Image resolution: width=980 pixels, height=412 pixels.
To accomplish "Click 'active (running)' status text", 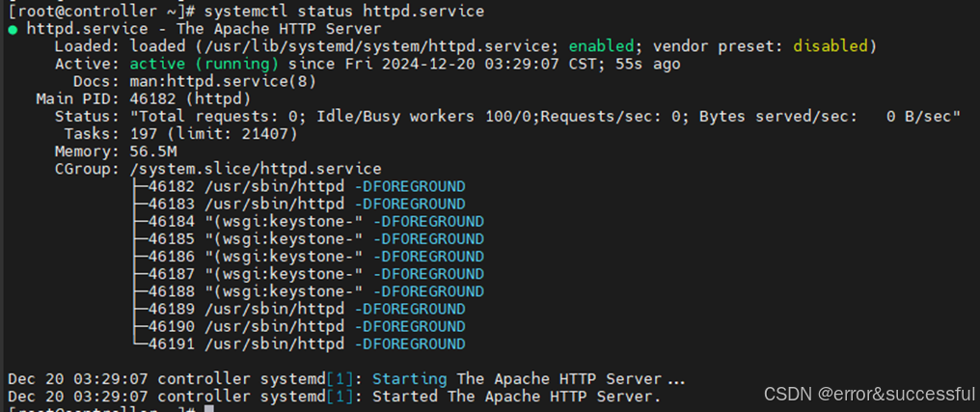I will click(x=204, y=64).
